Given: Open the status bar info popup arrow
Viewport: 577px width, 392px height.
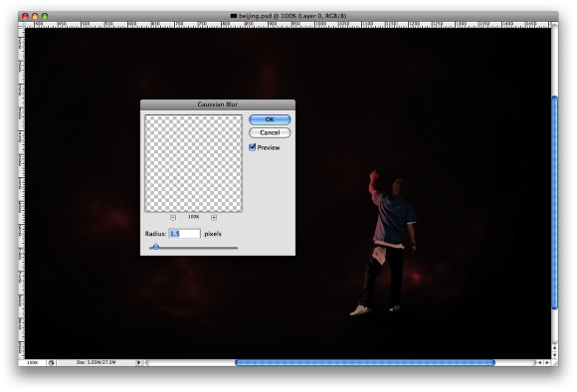Looking at the screenshot, I should (138, 362).
